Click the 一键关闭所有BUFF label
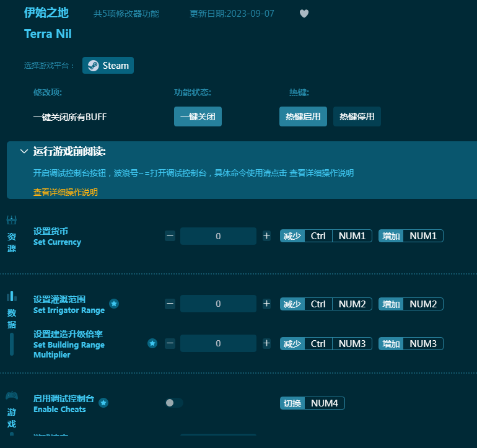This screenshot has width=477, height=448. point(70,117)
